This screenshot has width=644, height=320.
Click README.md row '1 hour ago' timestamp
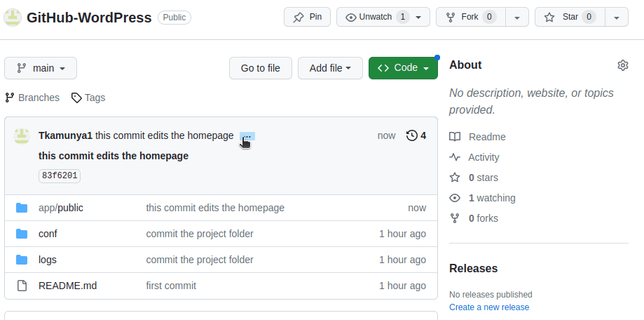[402, 286]
